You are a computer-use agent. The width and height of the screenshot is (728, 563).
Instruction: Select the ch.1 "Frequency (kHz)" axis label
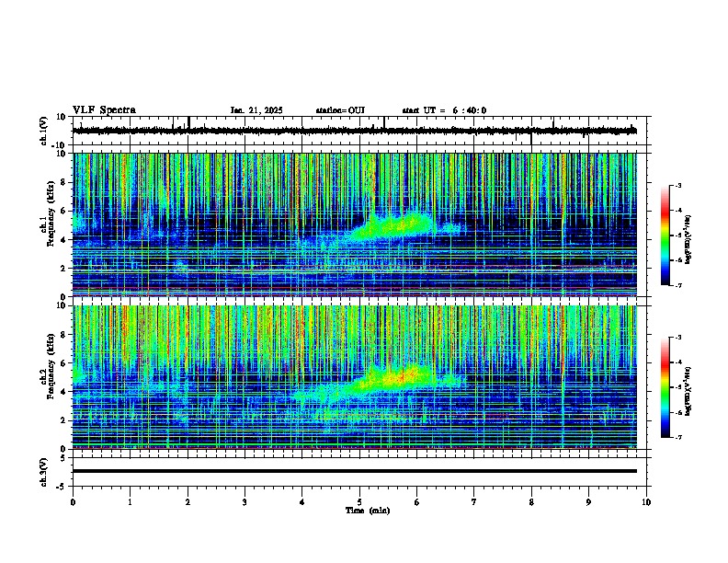click(x=51, y=213)
